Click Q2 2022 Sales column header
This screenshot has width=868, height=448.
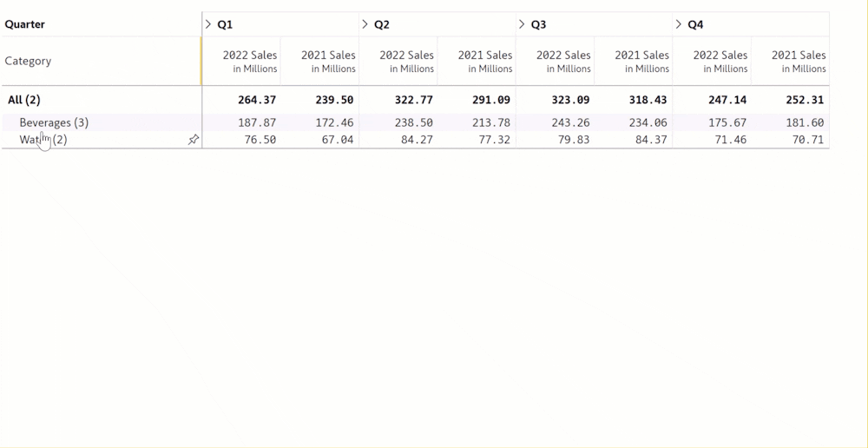[x=406, y=61]
